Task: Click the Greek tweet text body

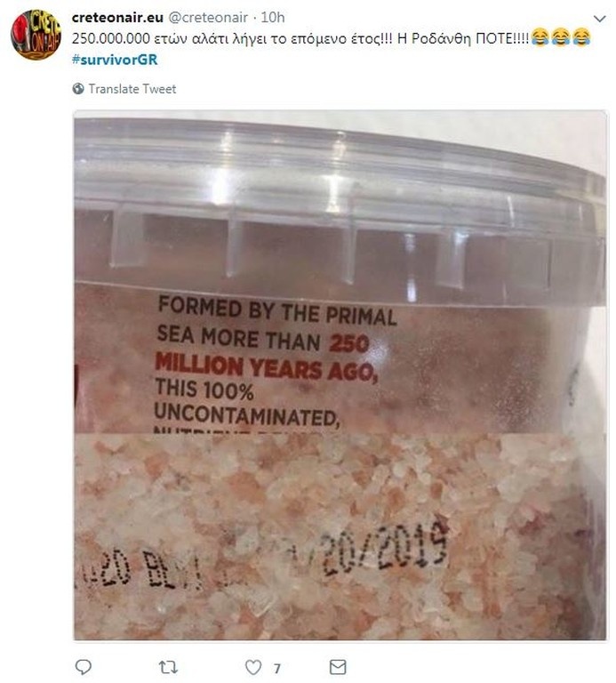Action: click(x=300, y=38)
